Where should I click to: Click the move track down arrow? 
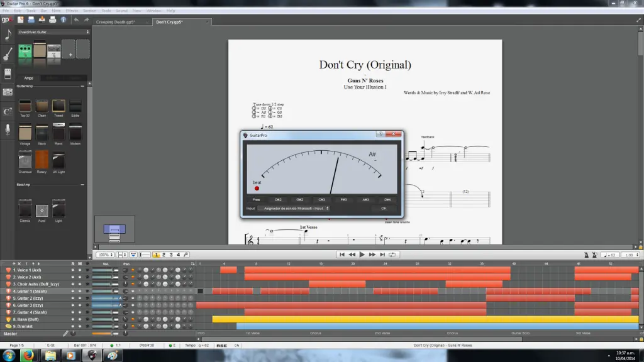coord(38,263)
